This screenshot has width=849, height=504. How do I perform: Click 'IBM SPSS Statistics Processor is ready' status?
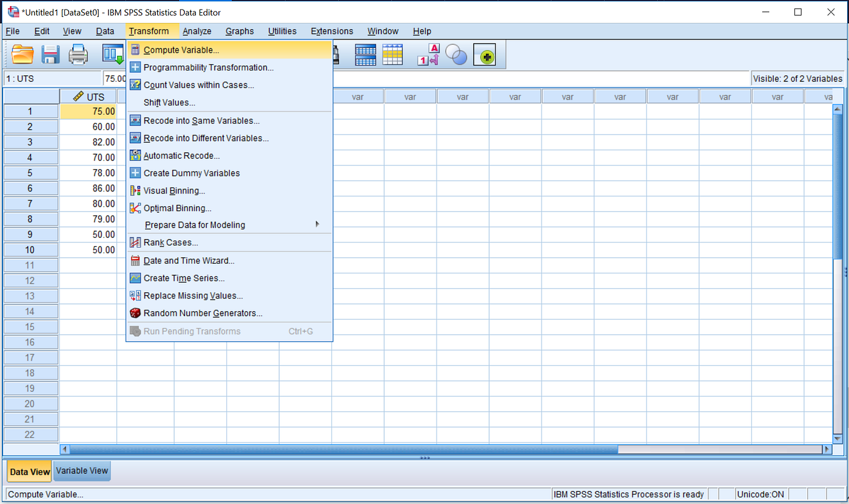[629, 494]
